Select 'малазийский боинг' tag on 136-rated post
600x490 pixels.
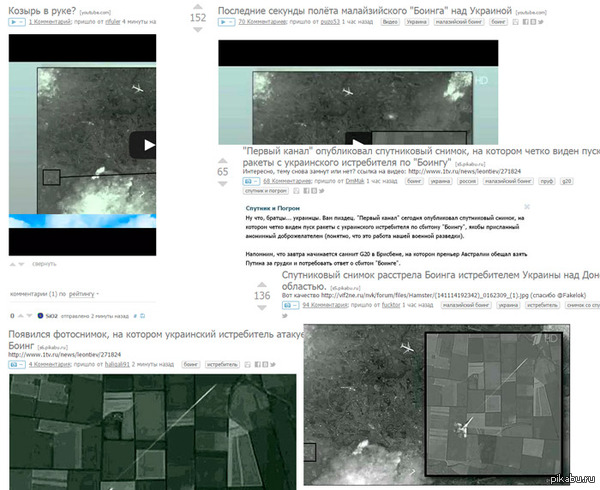(466, 305)
